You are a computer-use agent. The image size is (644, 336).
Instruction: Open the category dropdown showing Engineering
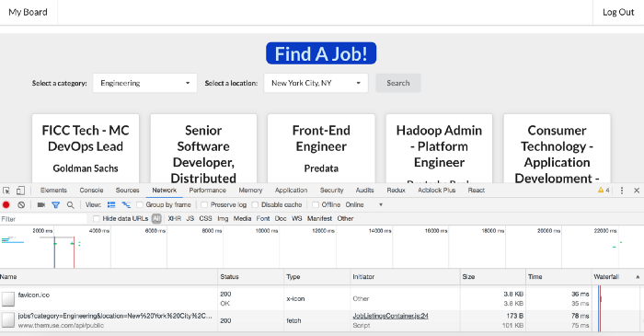145,83
